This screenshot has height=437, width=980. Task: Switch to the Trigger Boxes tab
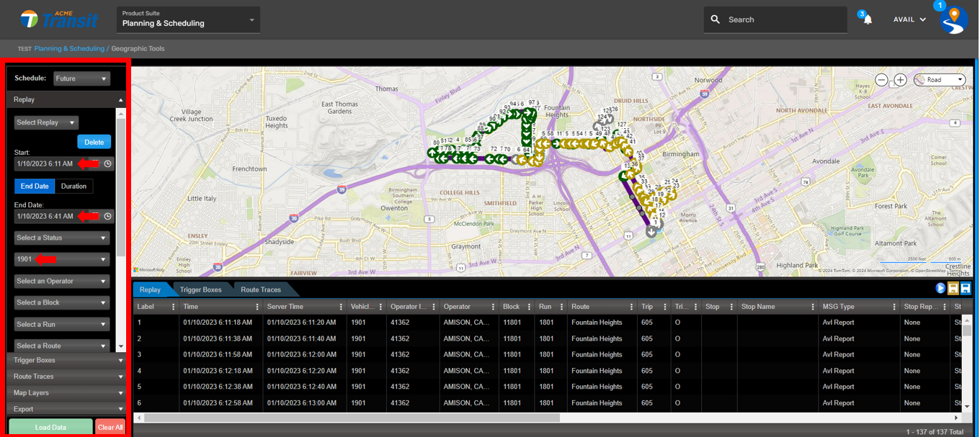[x=200, y=289]
